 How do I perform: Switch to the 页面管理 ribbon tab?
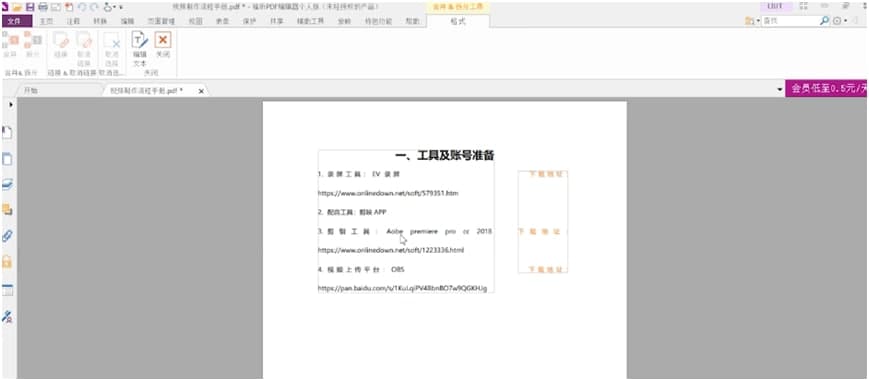point(161,21)
